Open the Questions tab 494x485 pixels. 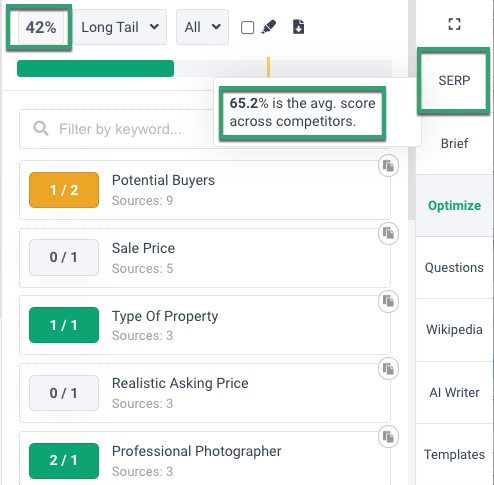pyautogui.click(x=454, y=268)
